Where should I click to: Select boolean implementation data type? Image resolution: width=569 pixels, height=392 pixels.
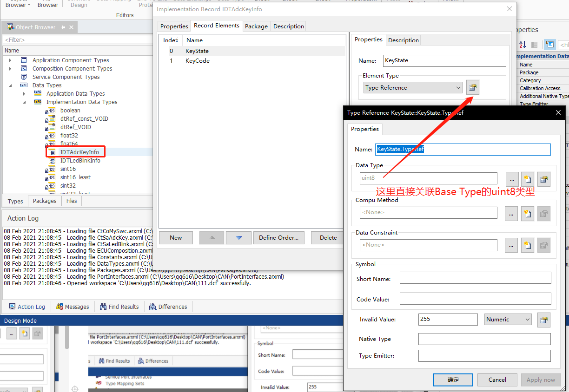[x=70, y=111]
